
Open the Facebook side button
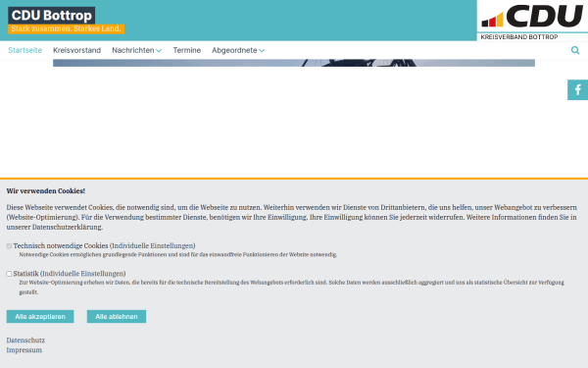point(577,89)
